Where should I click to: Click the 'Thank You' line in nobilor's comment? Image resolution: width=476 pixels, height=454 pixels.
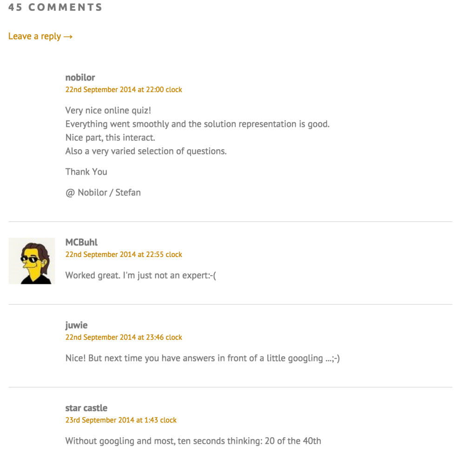point(86,172)
